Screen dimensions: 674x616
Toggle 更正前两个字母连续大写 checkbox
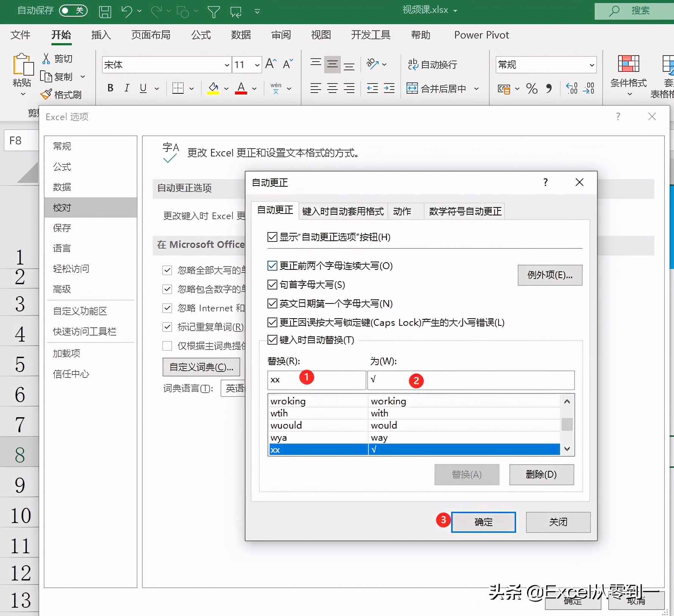(272, 266)
